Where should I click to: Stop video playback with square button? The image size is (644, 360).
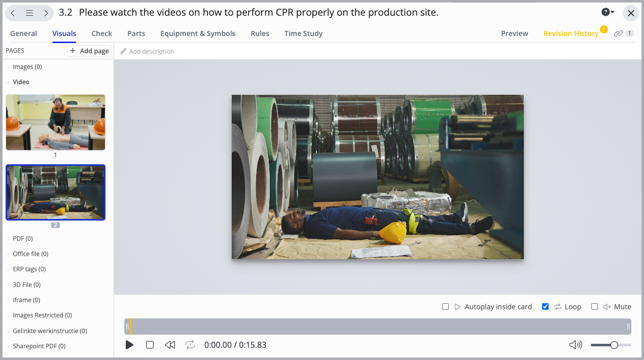coord(150,345)
